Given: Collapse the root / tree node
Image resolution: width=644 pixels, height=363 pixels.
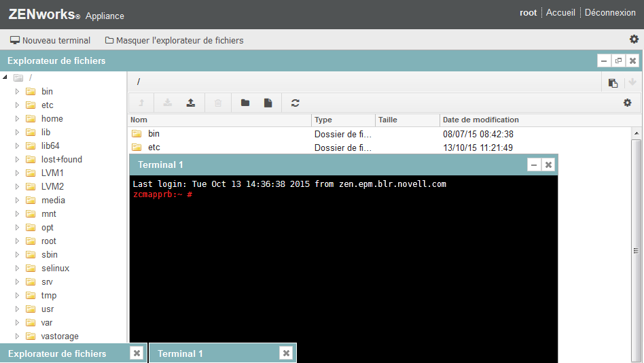Looking at the screenshot, I should point(5,77).
